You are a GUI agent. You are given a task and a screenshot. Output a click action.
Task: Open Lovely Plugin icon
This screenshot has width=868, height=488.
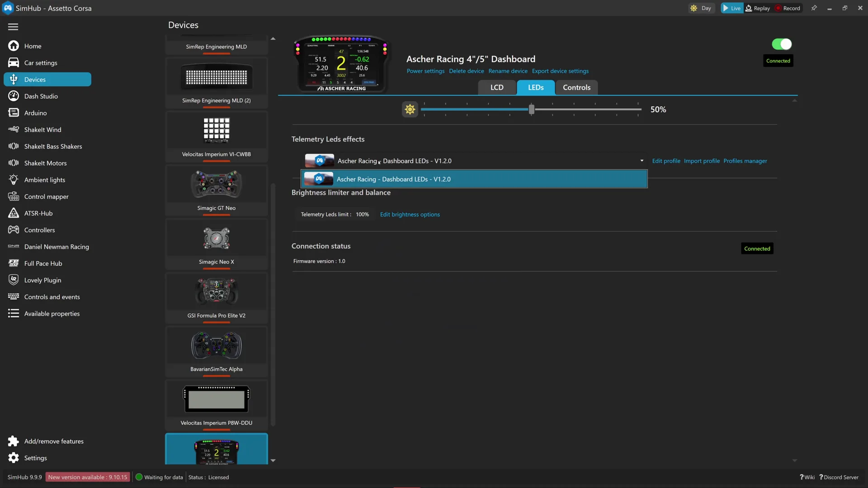point(14,280)
